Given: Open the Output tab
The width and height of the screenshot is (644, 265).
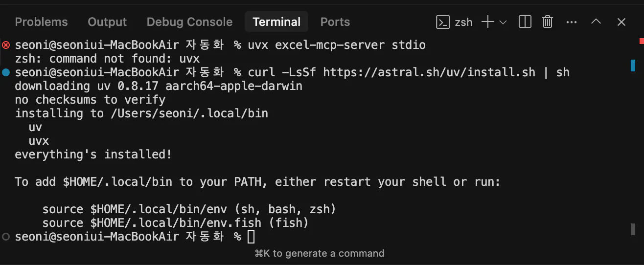Looking at the screenshot, I should (x=107, y=22).
